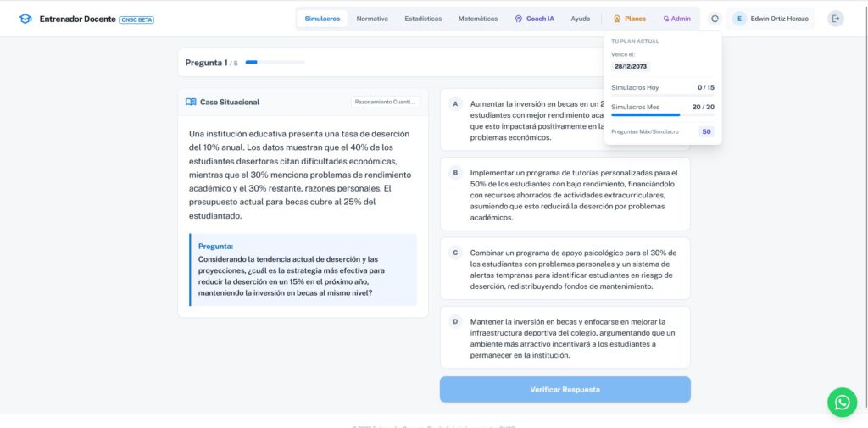
Task: Click the graduation cap logo icon
Action: (25, 19)
